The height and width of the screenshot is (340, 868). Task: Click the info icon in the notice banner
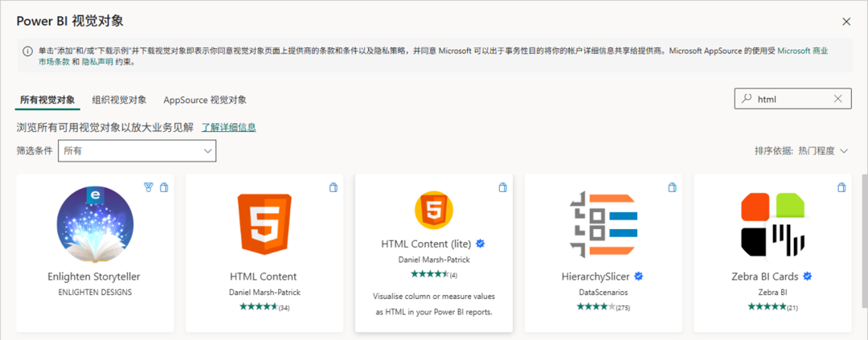27,51
